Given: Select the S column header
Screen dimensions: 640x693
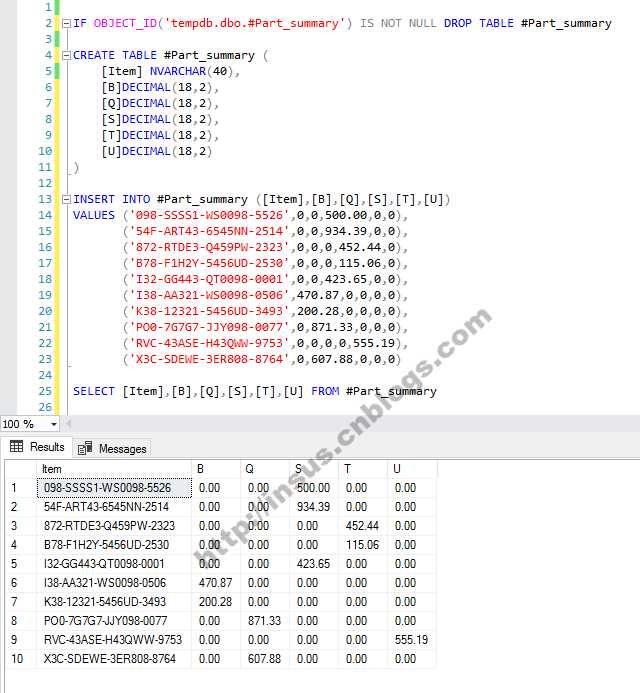Looking at the screenshot, I should [314, 469].
